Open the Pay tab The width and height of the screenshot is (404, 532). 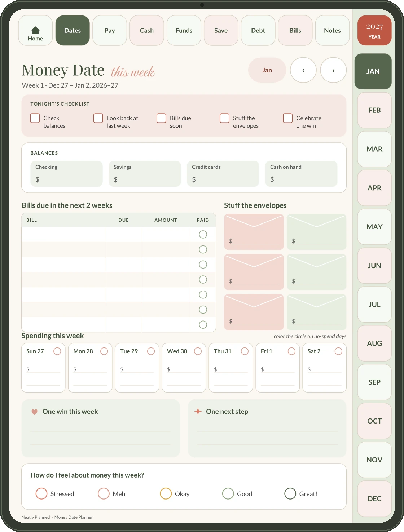click(x=110, y=30)
